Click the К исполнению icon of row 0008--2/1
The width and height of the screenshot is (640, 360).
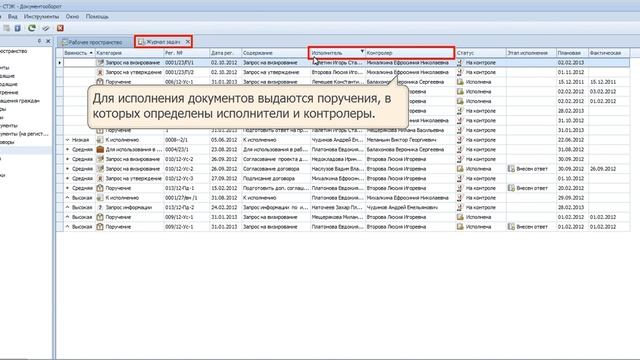[x=100, y=140]
